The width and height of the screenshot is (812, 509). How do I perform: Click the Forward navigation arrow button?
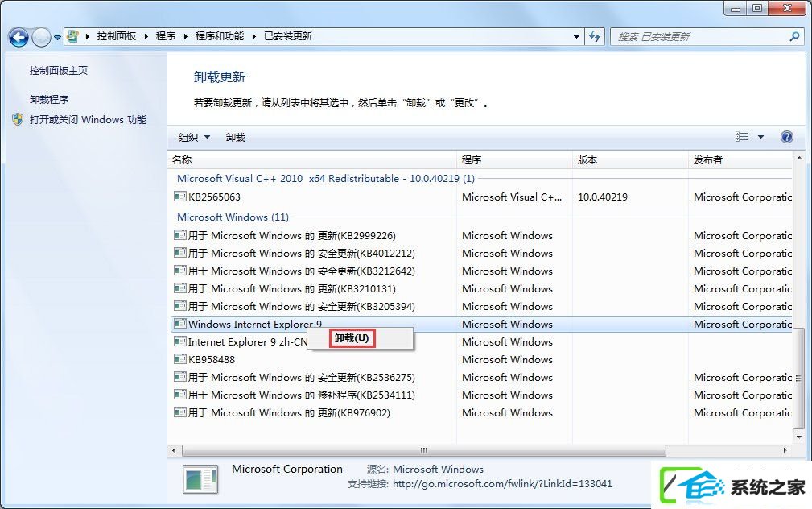[41, 37]
